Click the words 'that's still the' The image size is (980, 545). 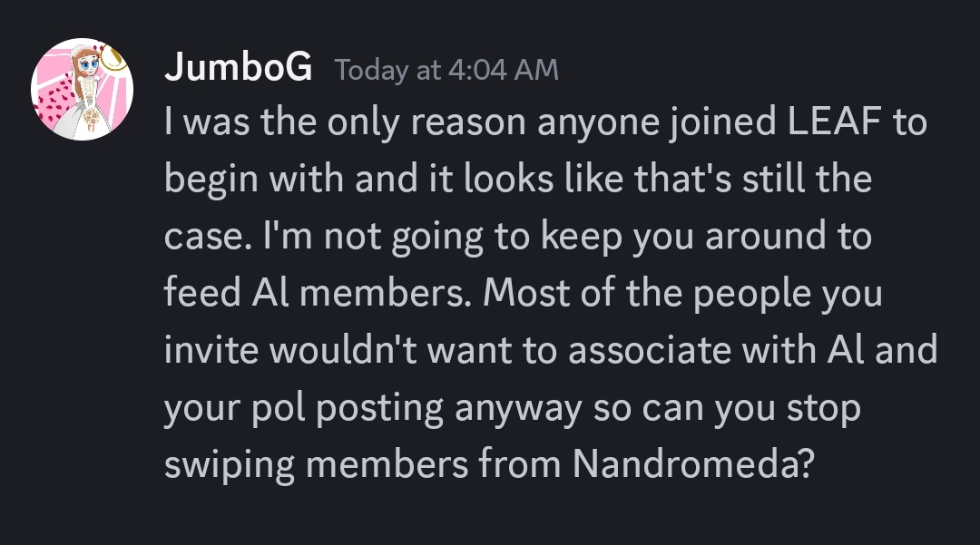tap(753, 179)
